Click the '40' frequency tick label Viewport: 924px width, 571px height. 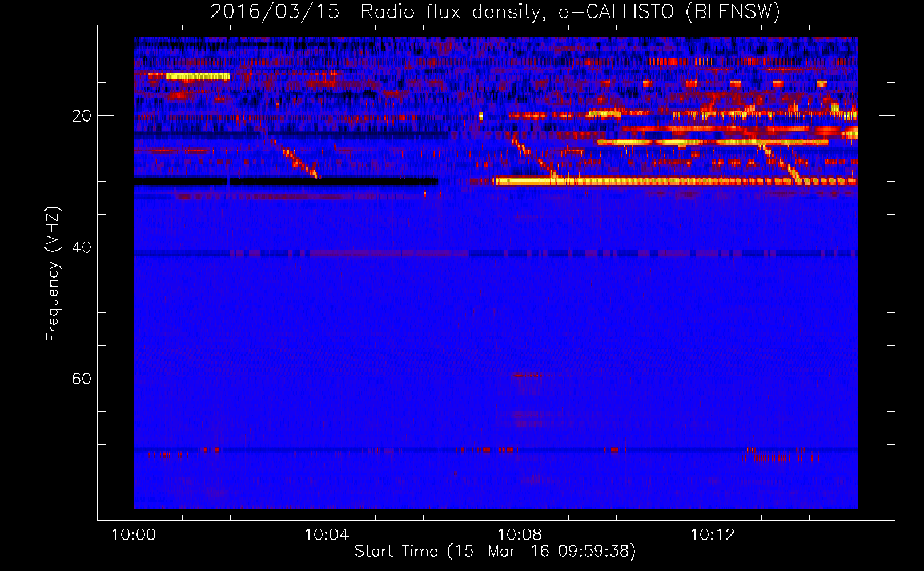[x=82, y=247]
